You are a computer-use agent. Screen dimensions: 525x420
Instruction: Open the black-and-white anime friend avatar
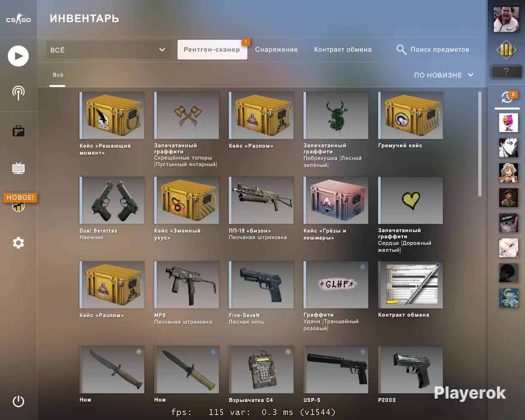click(508, 148)
